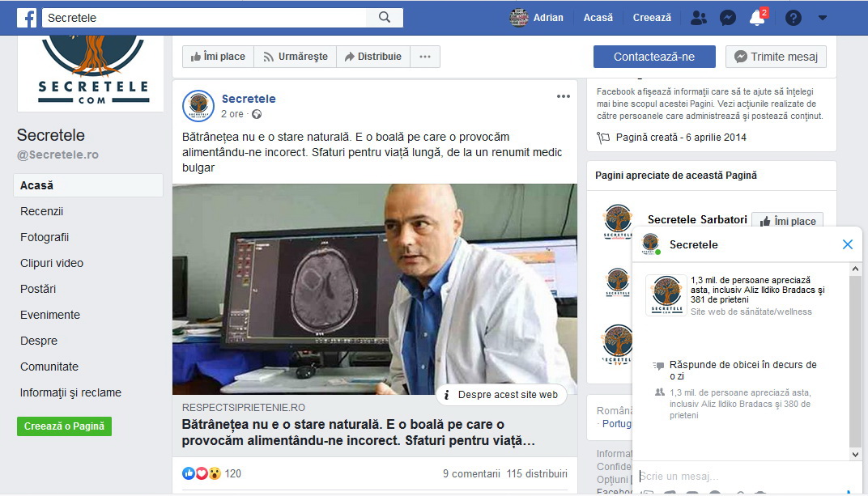868x496 pixels.
Task: Open the Messenger icon in top bar
Action: pos(728,18)
